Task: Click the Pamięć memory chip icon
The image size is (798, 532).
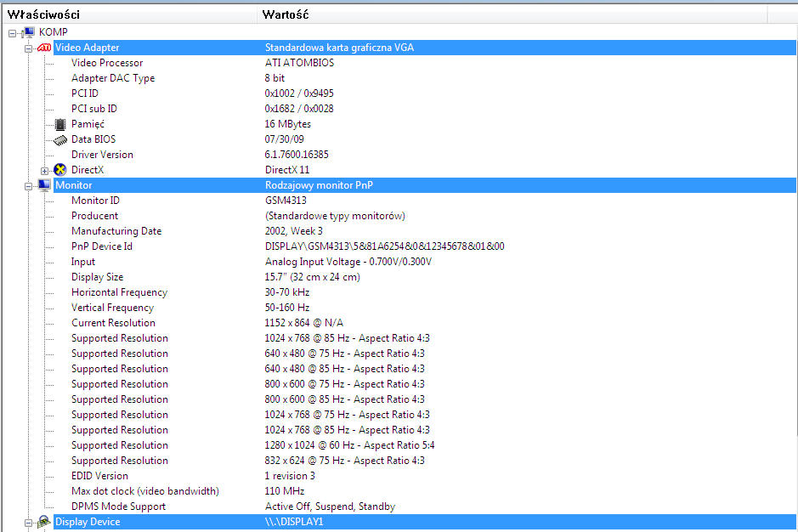Action: coord(60,124)
